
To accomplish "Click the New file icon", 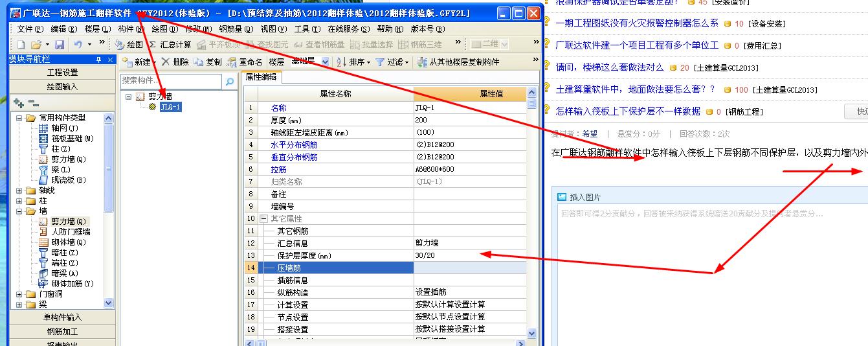I will coord(21,45).
